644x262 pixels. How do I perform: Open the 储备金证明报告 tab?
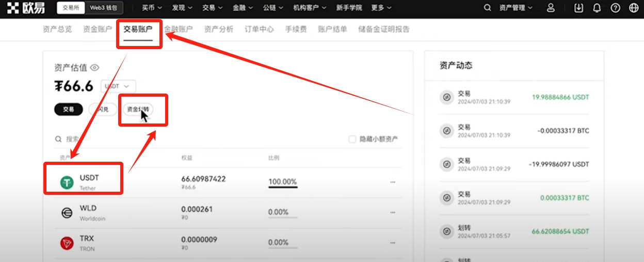tap(384, 29)
